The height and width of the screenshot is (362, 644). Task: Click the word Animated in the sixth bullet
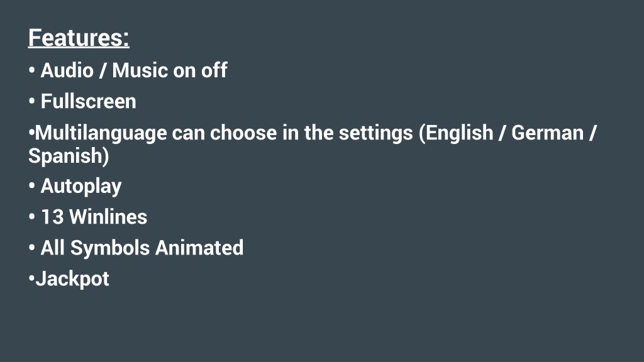click(199, 248)
